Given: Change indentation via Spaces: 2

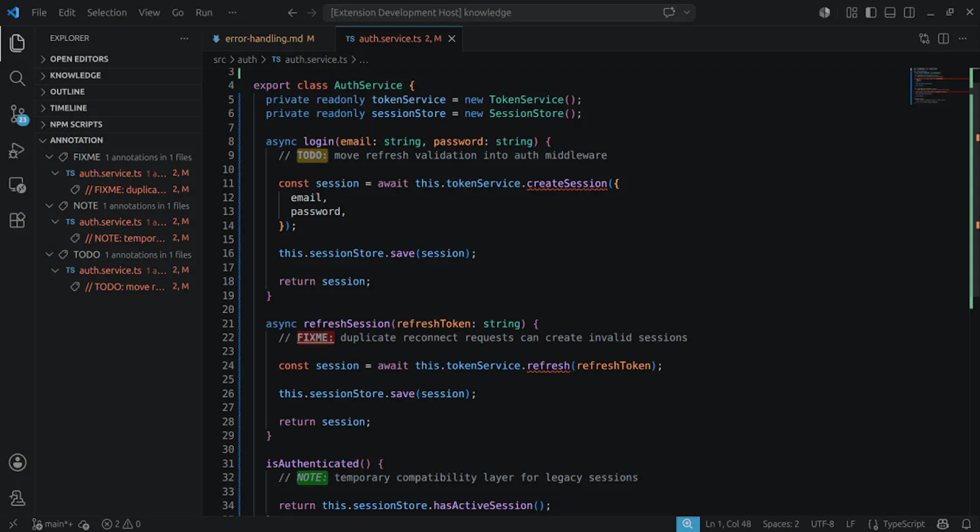Looking at the screenshot, I should click(x=781, y=524).
